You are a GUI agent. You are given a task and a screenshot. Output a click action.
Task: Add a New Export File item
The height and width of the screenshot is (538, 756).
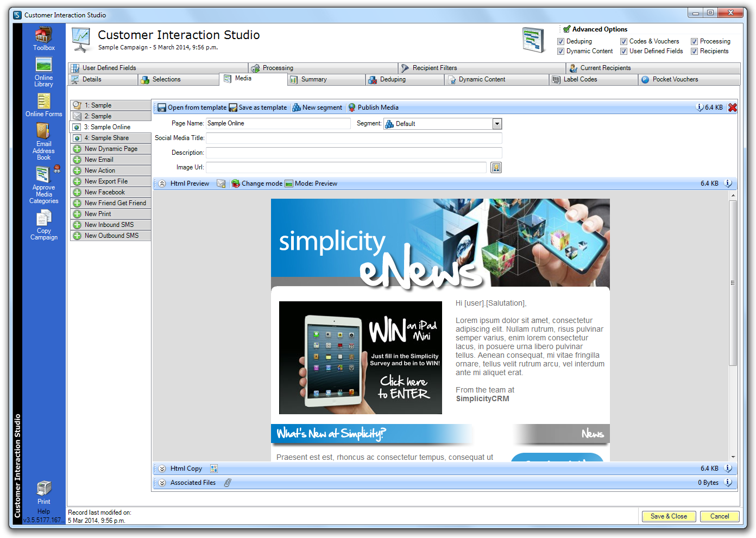coord(111,181)
